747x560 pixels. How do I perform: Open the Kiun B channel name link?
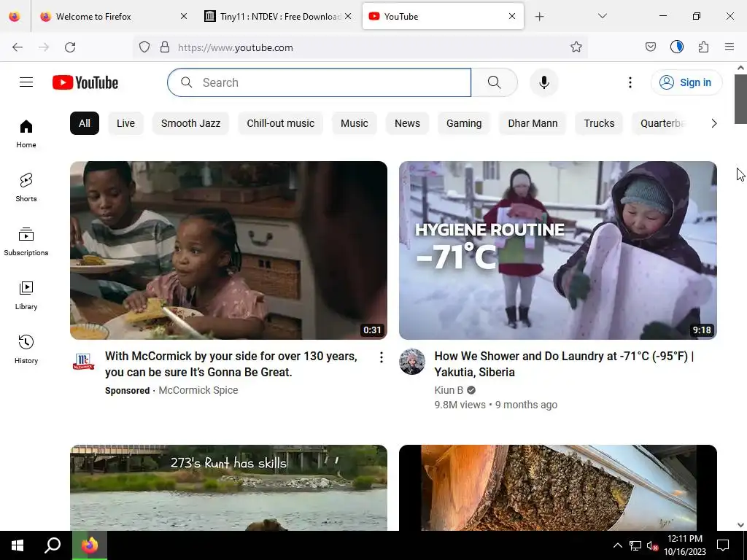coord(449,390)
